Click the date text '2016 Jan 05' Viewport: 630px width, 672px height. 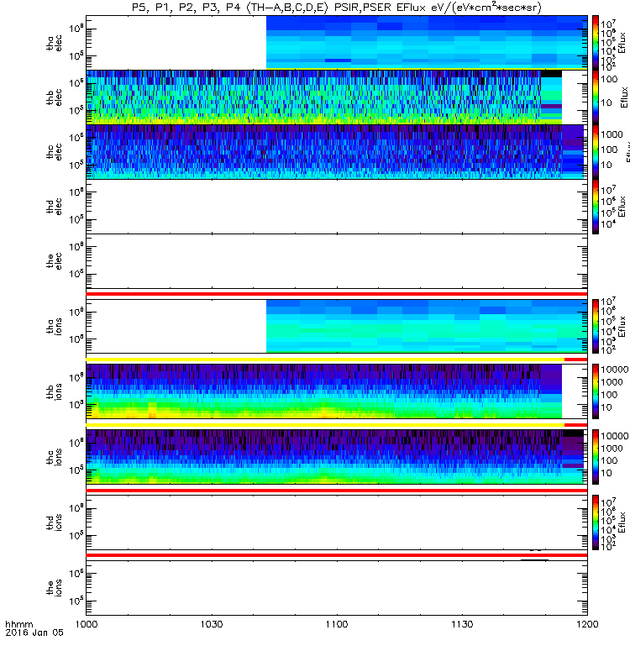34,633
